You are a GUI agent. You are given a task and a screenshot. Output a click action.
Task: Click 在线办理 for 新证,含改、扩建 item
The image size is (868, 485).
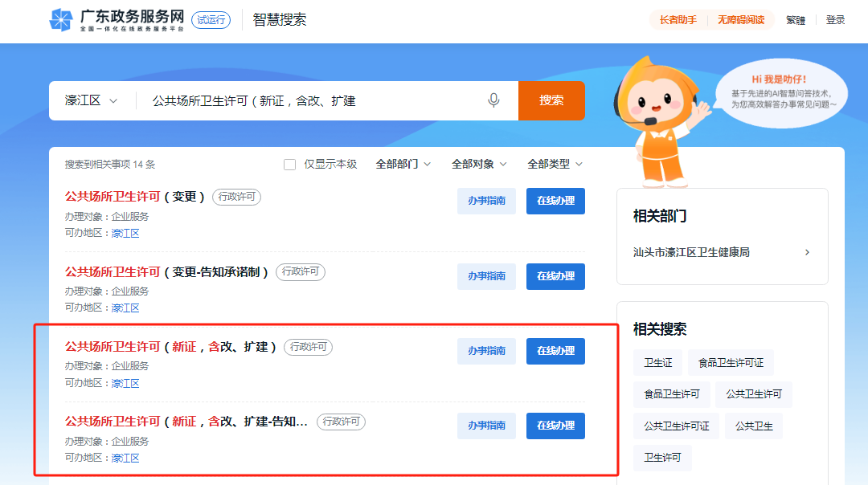tap(556, 351)
